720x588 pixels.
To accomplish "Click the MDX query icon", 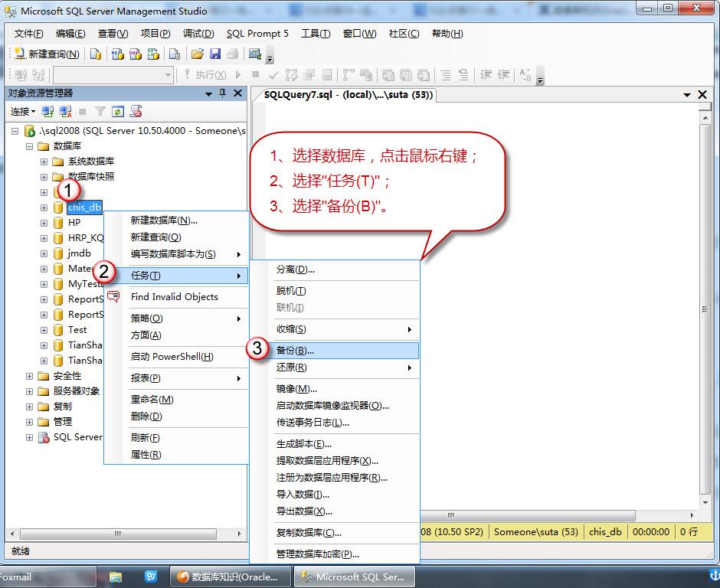I will tap(117, 54).
